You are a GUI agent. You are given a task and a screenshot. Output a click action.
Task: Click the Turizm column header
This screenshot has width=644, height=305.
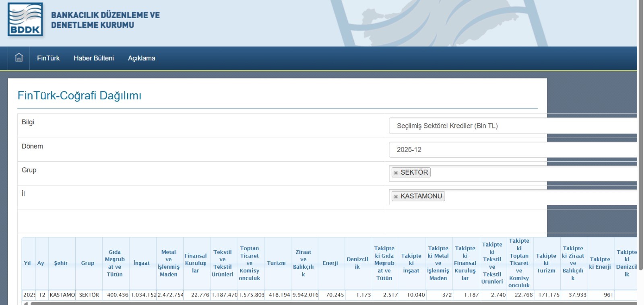(x=276, y=263)
